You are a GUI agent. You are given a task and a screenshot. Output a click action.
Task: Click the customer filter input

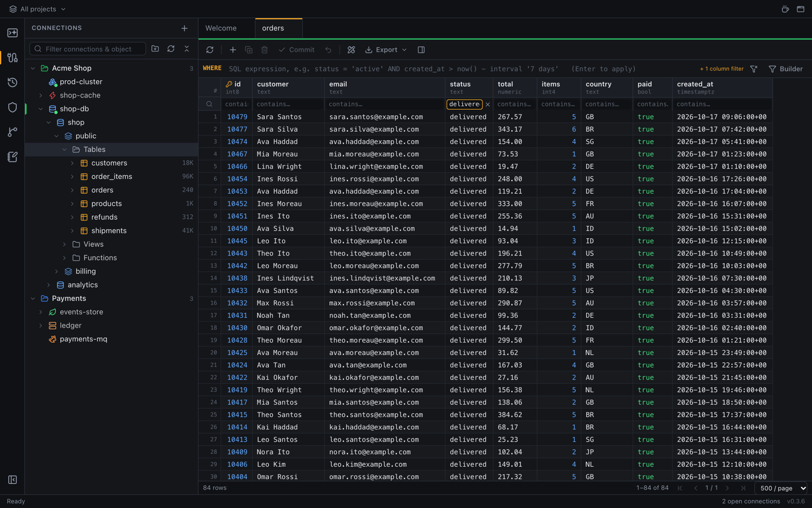pyautogui.click(x=288, y=104)
